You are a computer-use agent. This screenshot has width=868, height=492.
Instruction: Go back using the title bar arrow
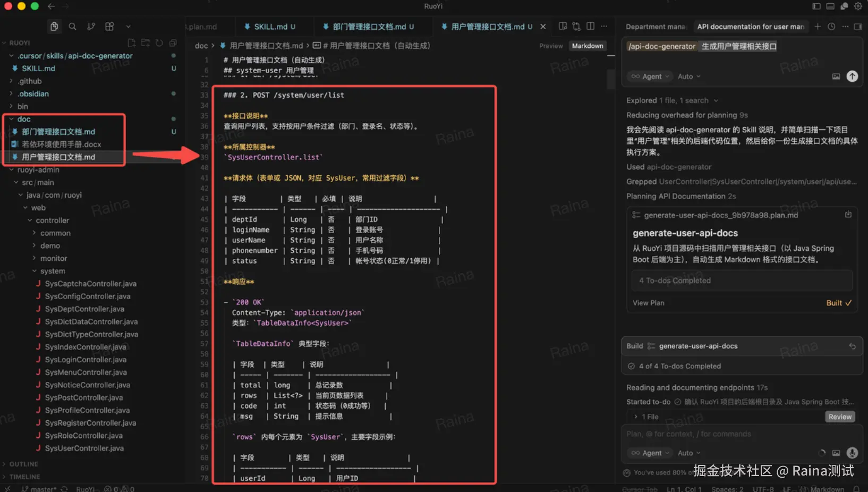pyautogui.click(x=51, y=6)
